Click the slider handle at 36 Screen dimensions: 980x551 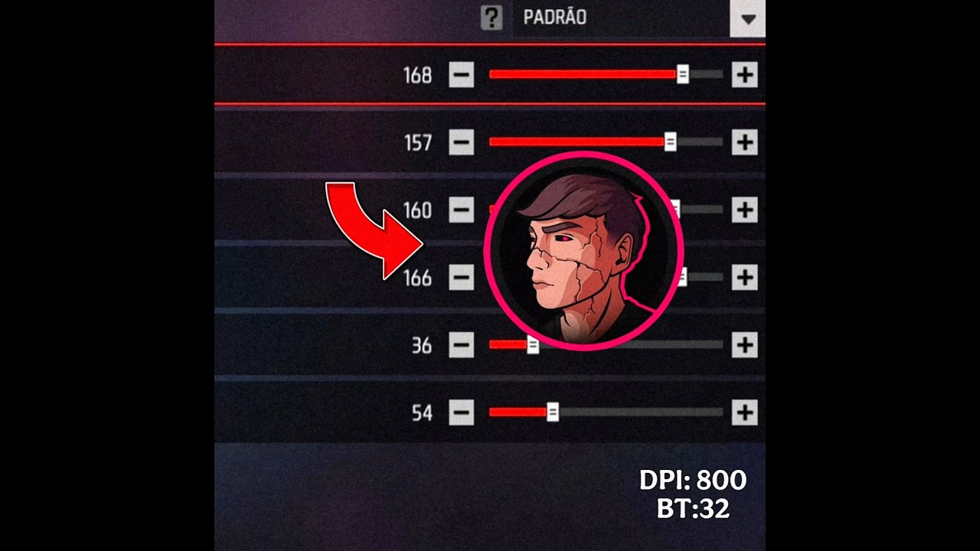[x=533, y=345]
